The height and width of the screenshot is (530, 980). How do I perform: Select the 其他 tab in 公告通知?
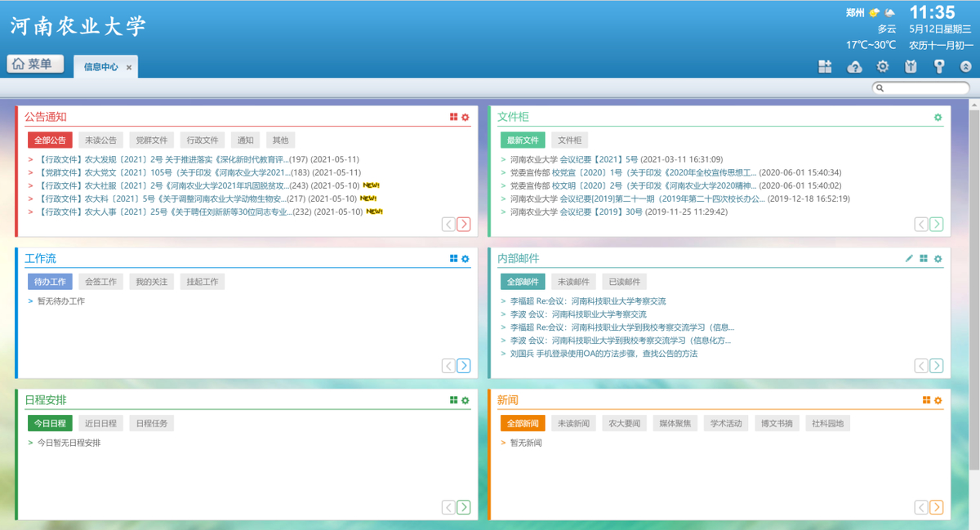click(x=281, y=140)
